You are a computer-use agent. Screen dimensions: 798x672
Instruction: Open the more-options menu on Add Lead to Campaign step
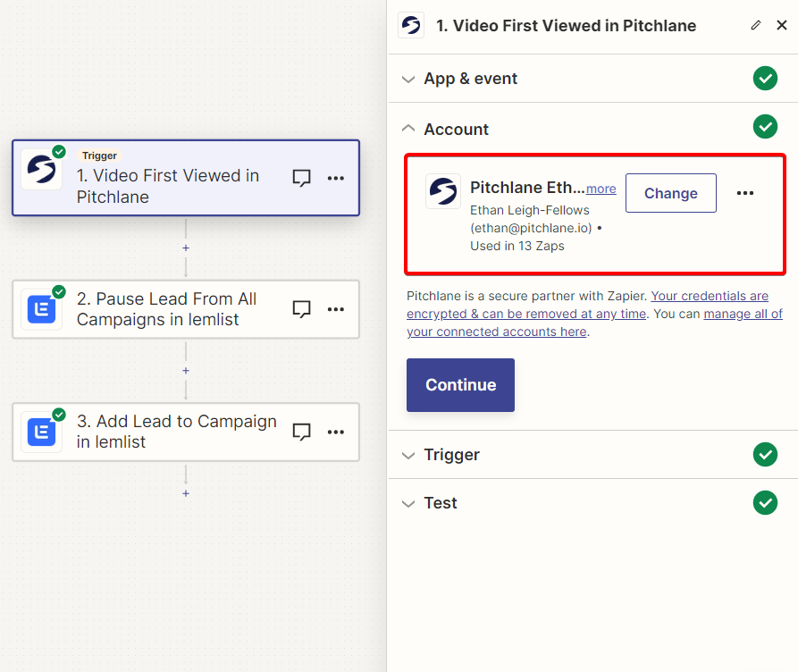336,432
